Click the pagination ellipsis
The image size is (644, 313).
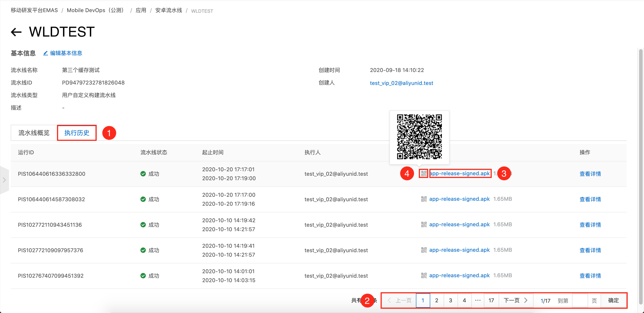coord(478,300)
